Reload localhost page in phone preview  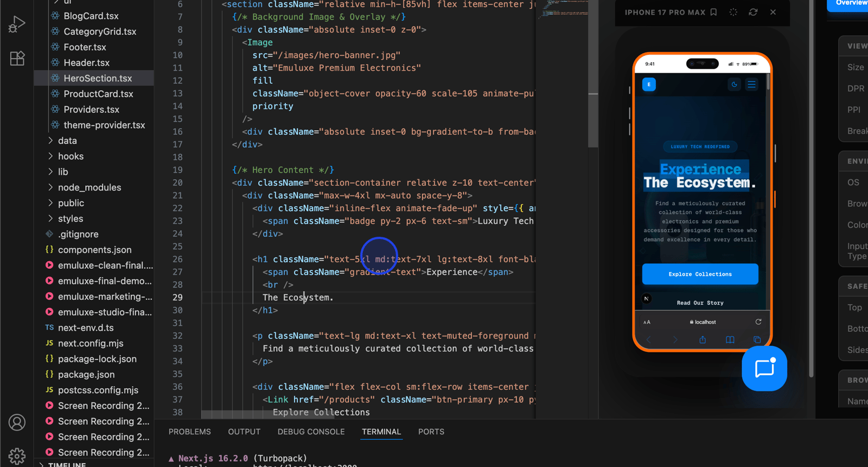758,322
